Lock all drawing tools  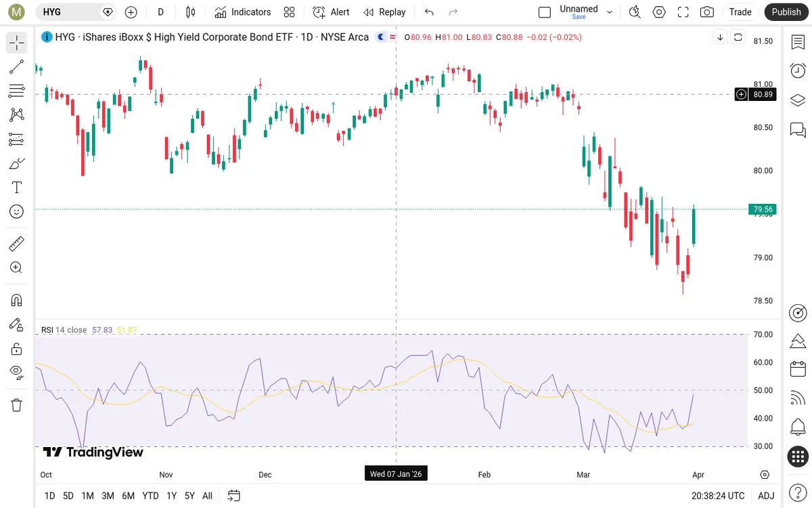click(17, 349)
